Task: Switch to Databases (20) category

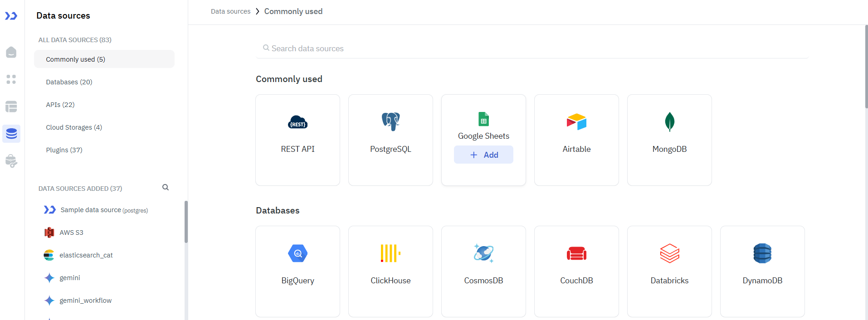Action: pyautogui.click(x=69, y=82)
